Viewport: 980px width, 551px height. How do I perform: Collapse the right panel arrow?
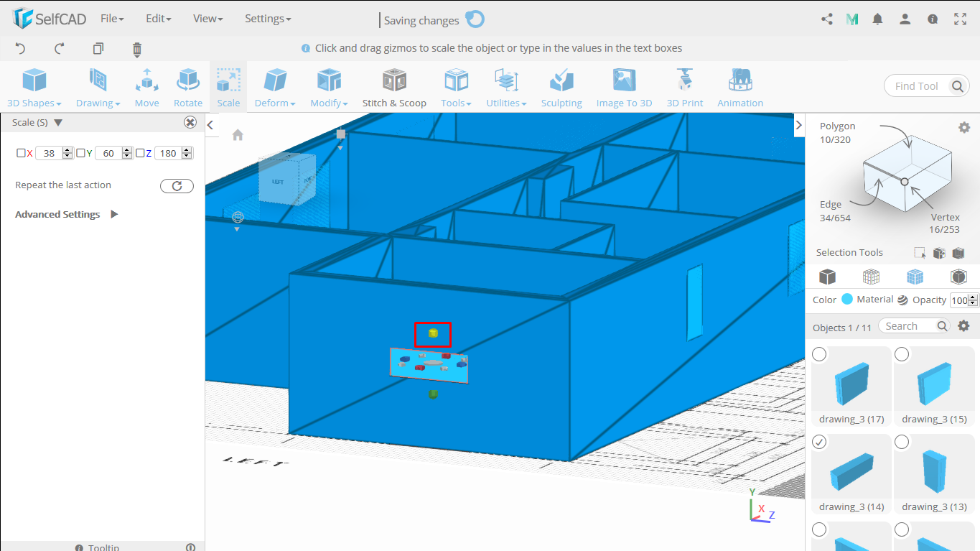798,125
